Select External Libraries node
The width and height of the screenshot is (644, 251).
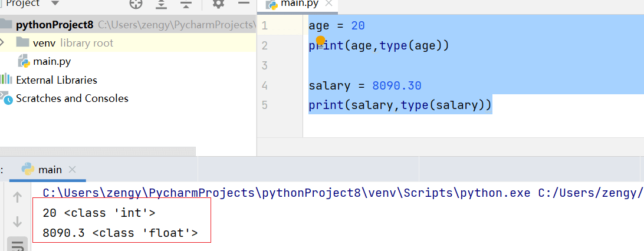click(x=56, y=80)
